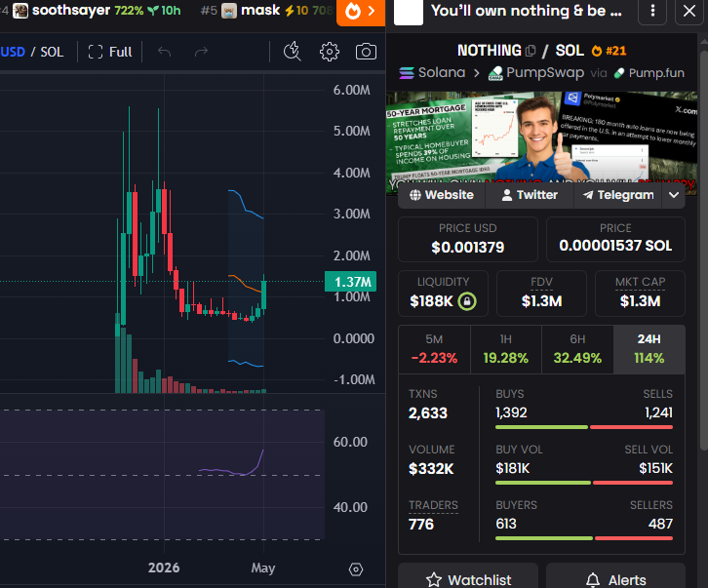Screen dimensions: 708x588
Task: Click the 1.37M current price label
Action: [350, 282]
